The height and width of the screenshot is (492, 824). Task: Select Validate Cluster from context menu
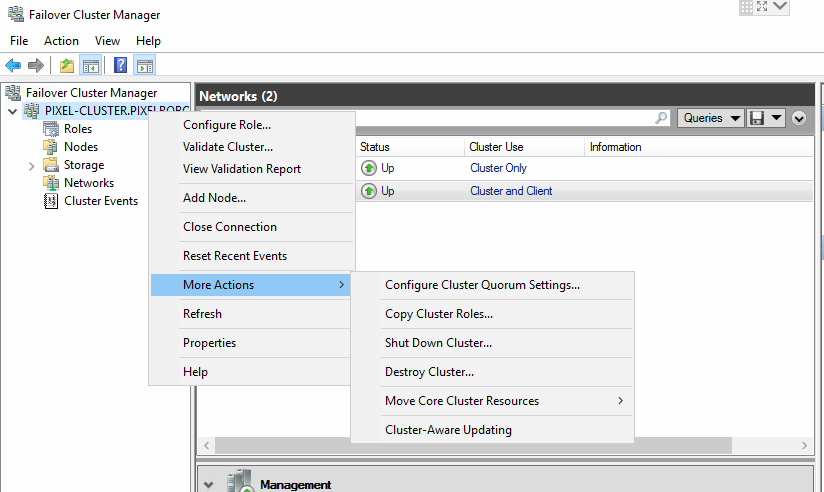pos(227,147)
